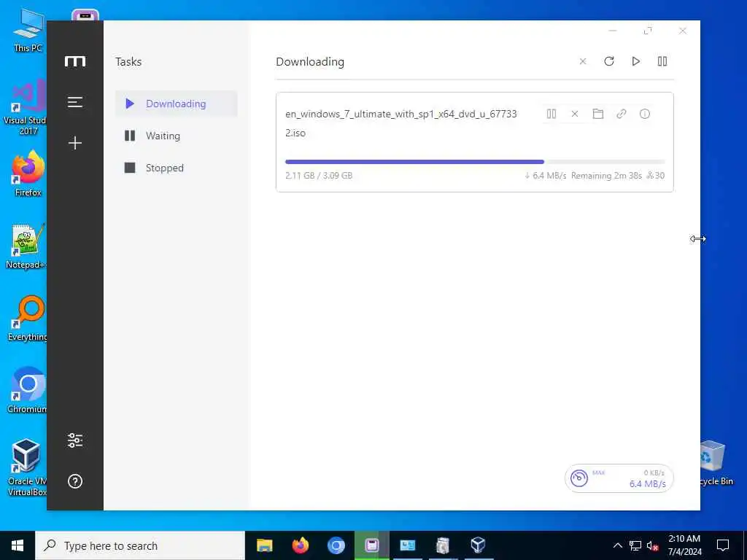Select the Recycle Bin desktop icon
This screenshot has height=560, width=747.
(x=716, y=463)
